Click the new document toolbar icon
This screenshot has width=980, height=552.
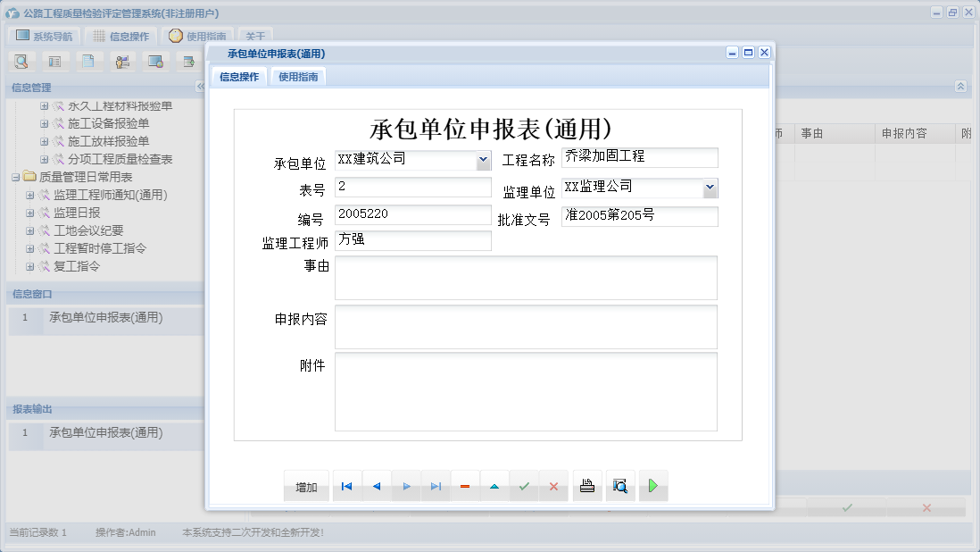88,61
